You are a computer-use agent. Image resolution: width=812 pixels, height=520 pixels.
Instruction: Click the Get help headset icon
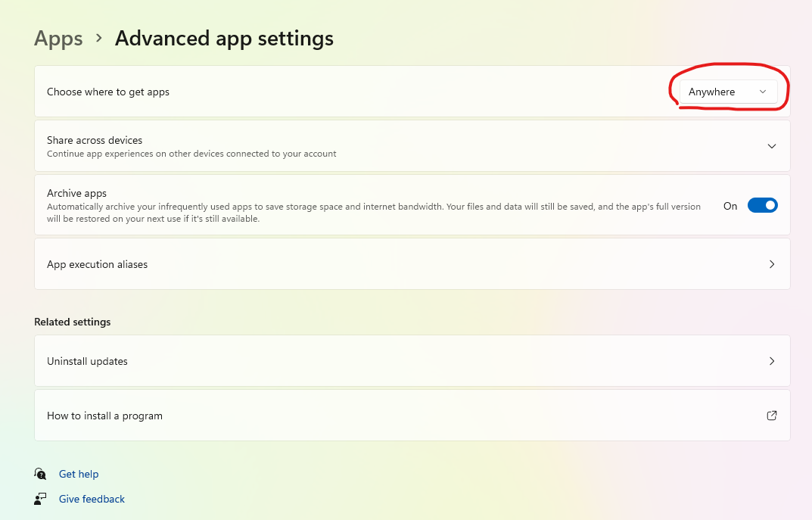coord(40,474)
